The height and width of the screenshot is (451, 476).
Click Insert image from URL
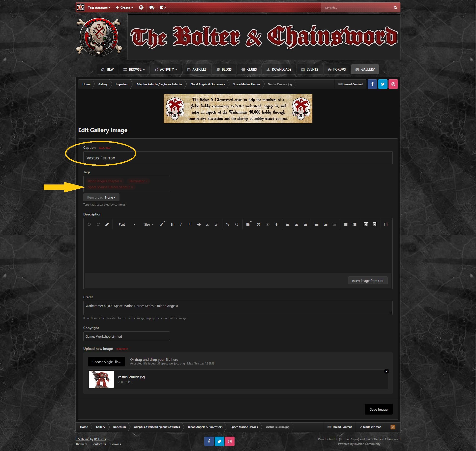[x=368, y=281]
